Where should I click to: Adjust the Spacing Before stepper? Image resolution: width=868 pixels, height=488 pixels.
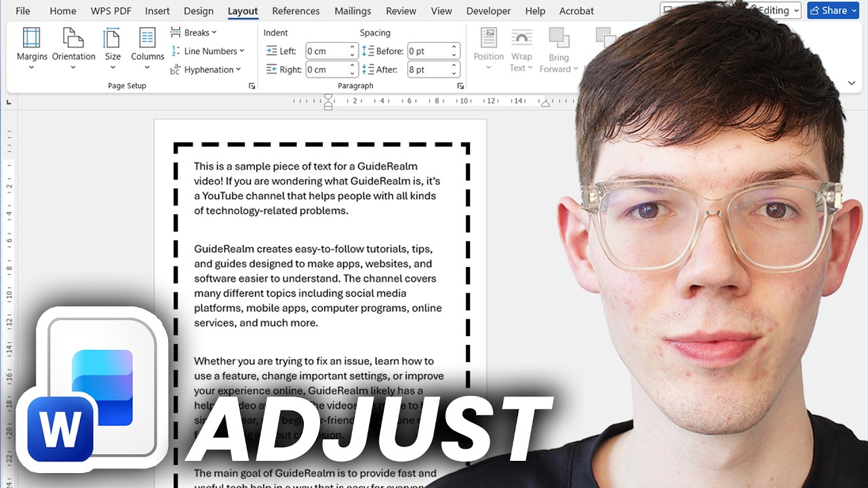[x=454, y=51]
